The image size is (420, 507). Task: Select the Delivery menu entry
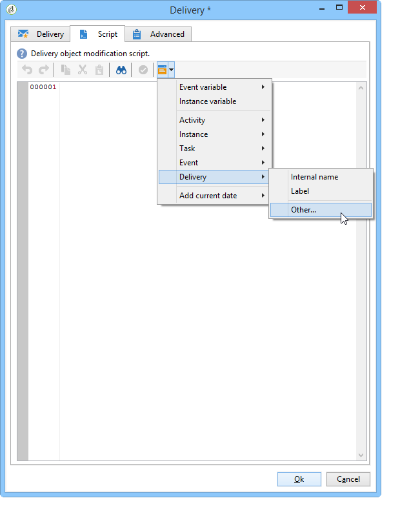coord(214,177)
